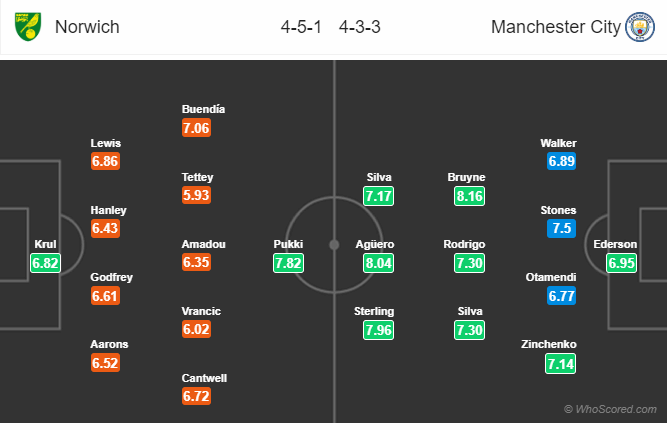The width and height of the screenshot is (667, 423).
Task: Select Pukki's 7.82 rating badge
Action: 288,263
